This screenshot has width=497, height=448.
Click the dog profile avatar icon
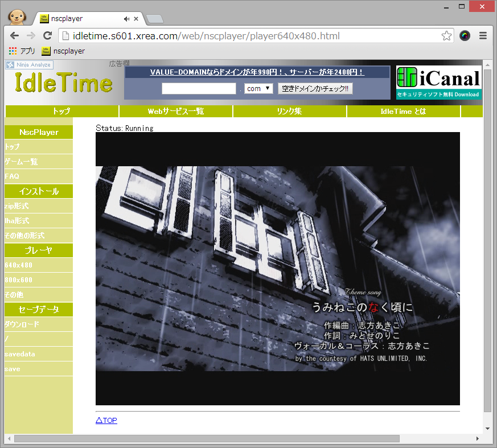coord(17,17)
